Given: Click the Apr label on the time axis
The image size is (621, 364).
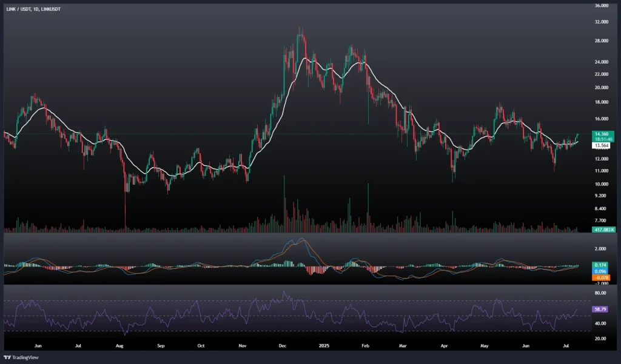Looking at the screenshot, I should click(x=444, y=346).
